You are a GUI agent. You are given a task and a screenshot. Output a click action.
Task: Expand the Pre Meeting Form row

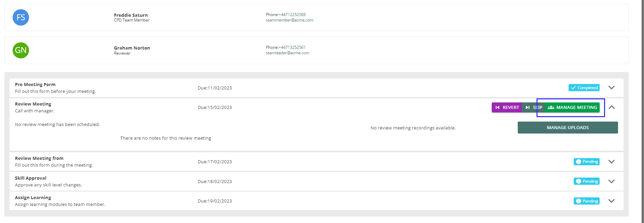[611, 88]
